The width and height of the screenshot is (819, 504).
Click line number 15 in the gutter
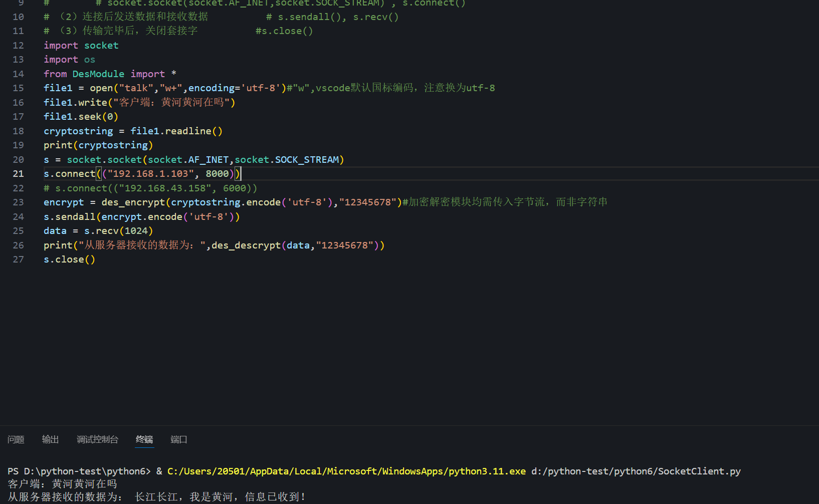coord(18,88)
